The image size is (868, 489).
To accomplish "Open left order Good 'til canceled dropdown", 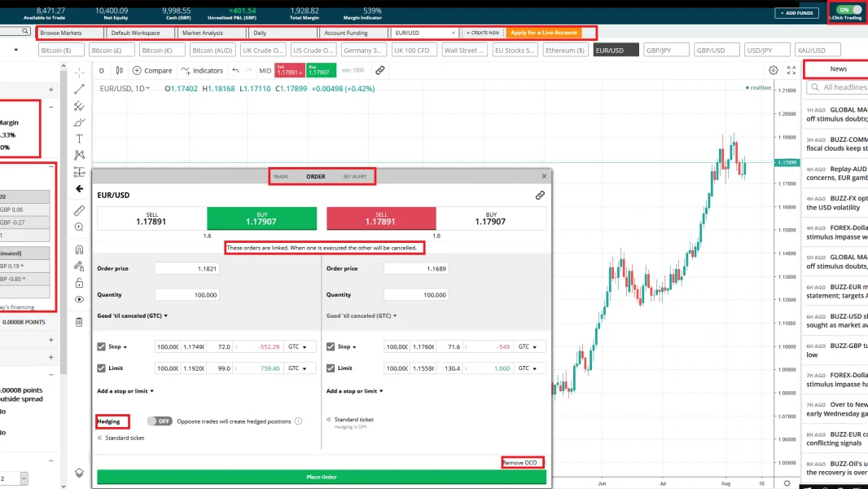I will point(132,315).
